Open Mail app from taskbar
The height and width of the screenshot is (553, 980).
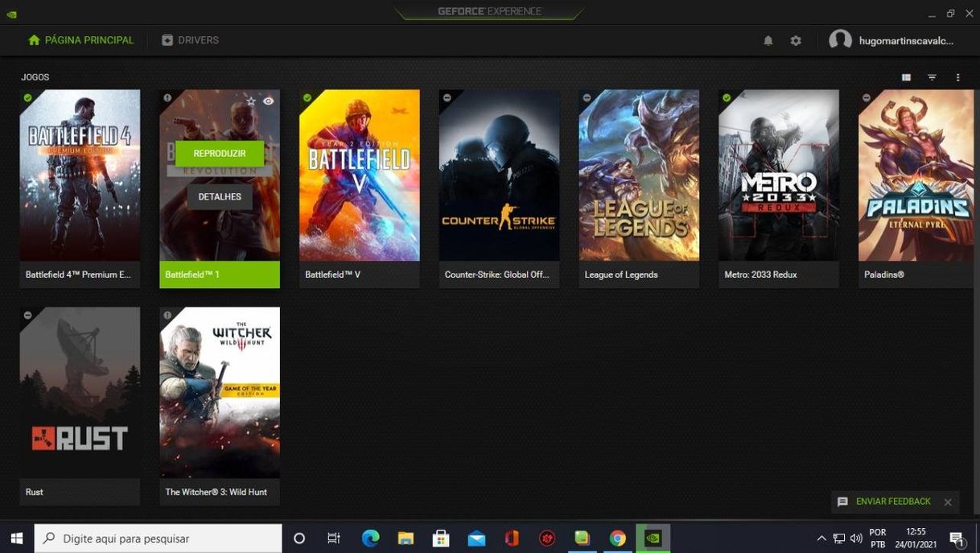coord(476,539)
